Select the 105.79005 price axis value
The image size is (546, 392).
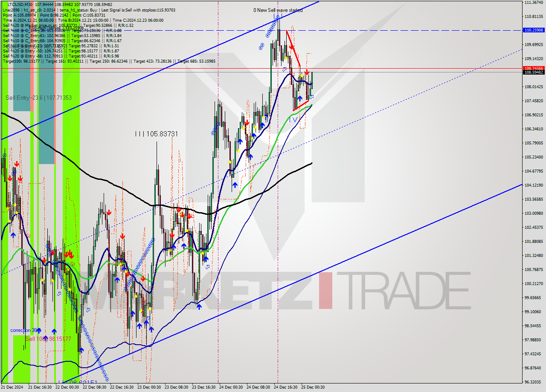(x=533, y=143)
